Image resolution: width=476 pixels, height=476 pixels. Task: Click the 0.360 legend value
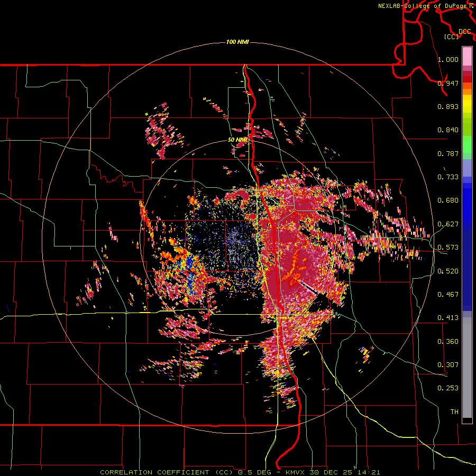click(x=448, y=342)
